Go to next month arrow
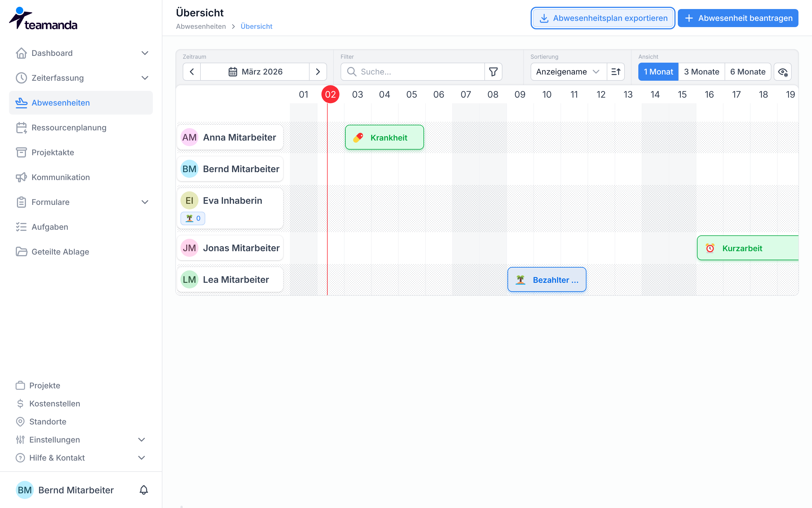Screen dimensions: 812x508 (318, 72)
